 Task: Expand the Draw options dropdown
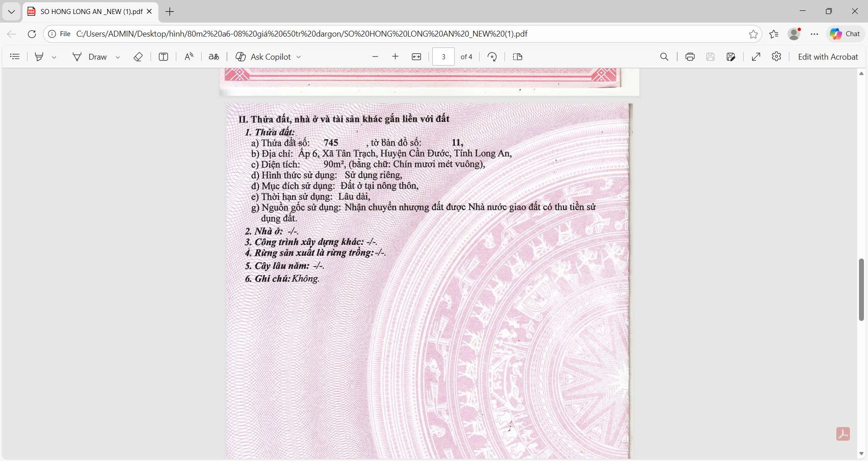pos(118,57)
